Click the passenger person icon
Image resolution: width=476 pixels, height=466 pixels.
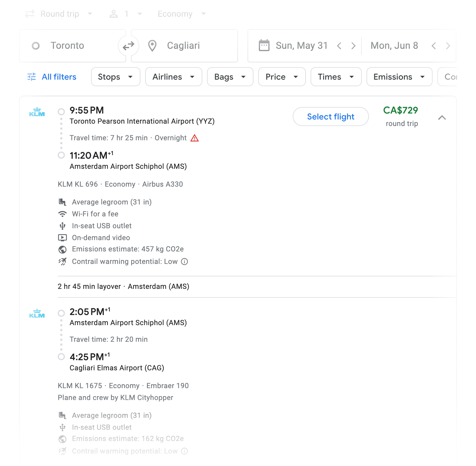coord(114,14)
